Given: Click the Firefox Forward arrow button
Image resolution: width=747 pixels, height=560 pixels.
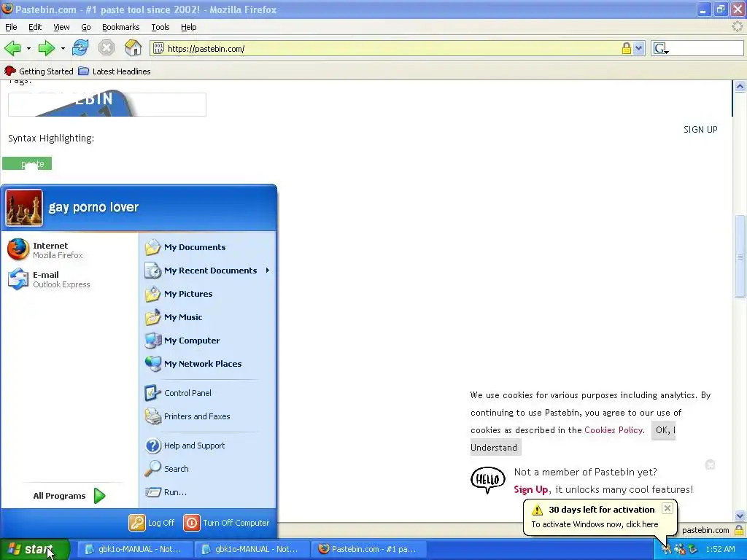Looking at the screenshot, I should point(46,48).
